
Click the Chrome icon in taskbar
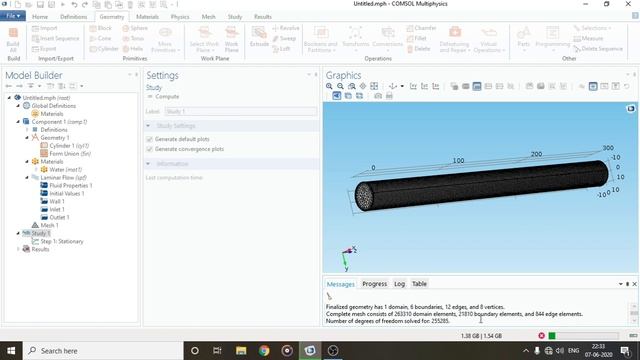click(x=264, y=351)
